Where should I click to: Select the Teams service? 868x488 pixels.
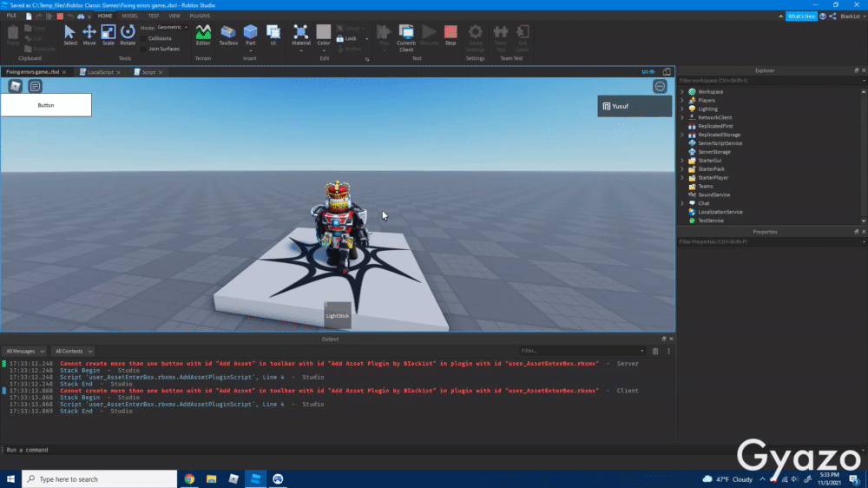pyautogui.click(x=705, y=186)
